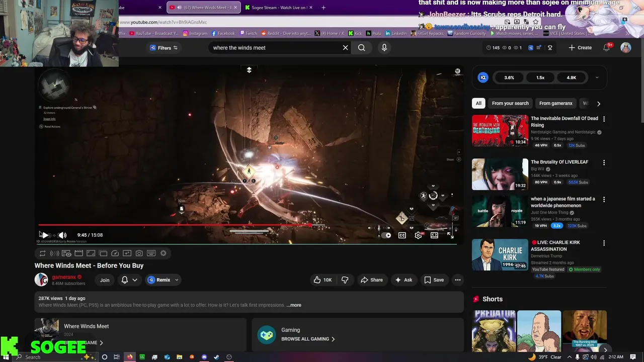Play the video
Screen dimensions: 644x362
(44, 235)
